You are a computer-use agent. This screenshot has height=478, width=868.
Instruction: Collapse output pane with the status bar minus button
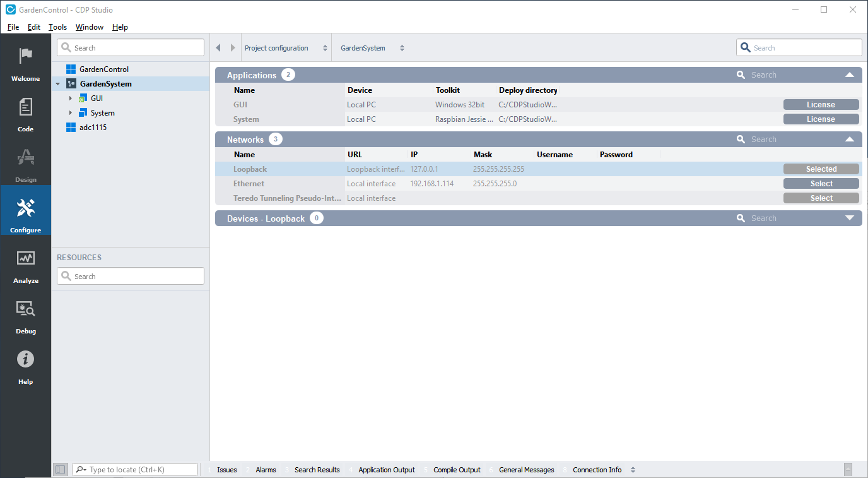point(848,470)
